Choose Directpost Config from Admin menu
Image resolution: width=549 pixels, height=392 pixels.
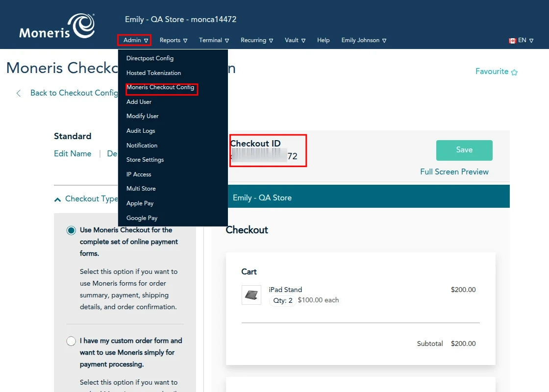point(150,58)
